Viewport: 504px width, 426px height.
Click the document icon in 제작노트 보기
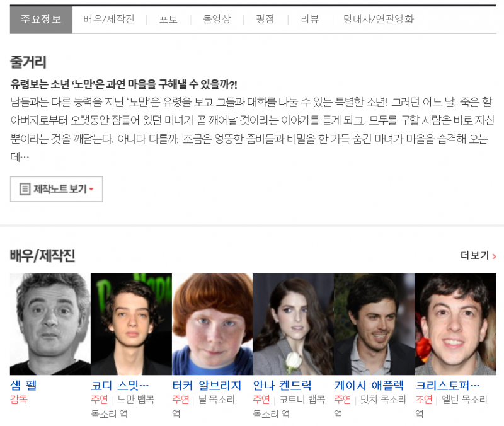pos(25,189)
